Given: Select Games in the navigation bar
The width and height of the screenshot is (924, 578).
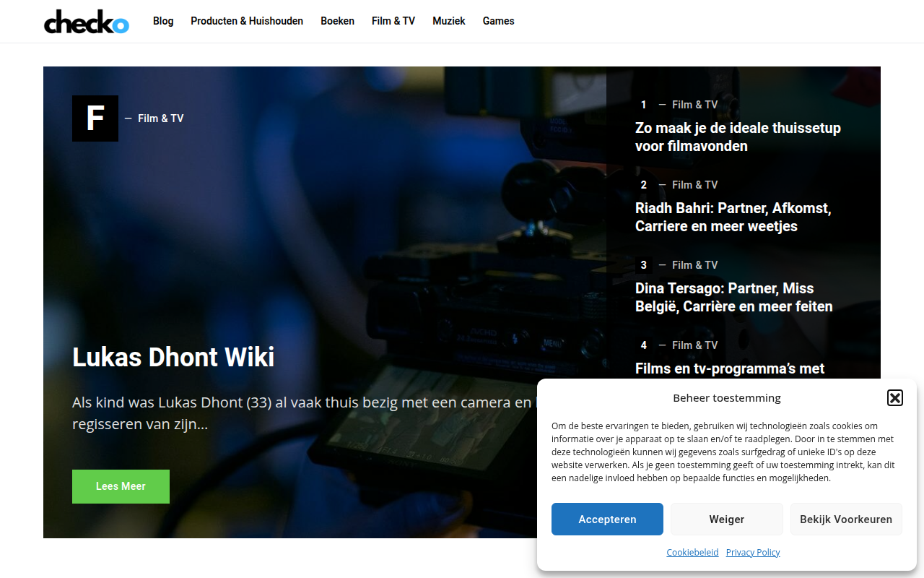Looking at the screenshot, I should (499, 21).
